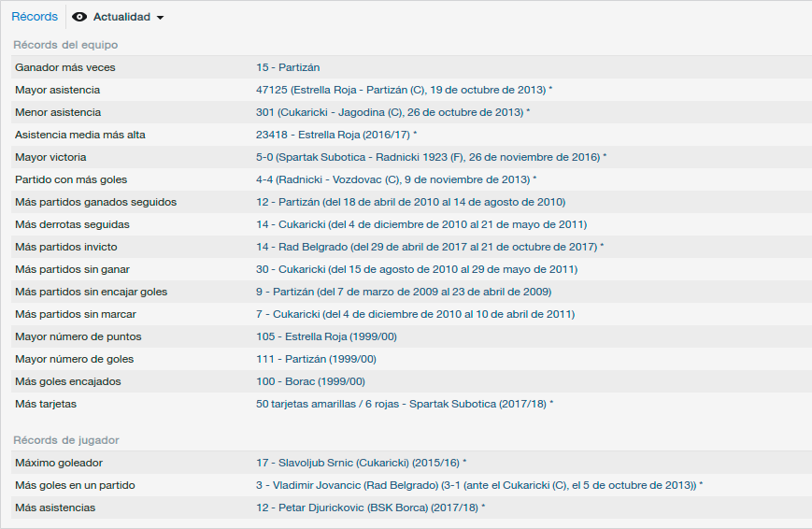Select the 'Mayor número de goles' label
This screenshot has width=812, height=529.
(x=75, y=359)
